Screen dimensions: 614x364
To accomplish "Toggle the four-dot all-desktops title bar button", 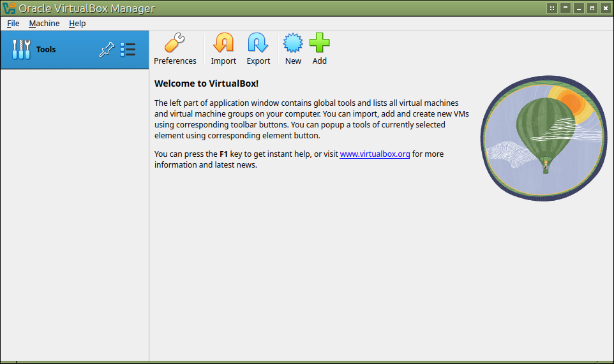I will tap(552, 8).
